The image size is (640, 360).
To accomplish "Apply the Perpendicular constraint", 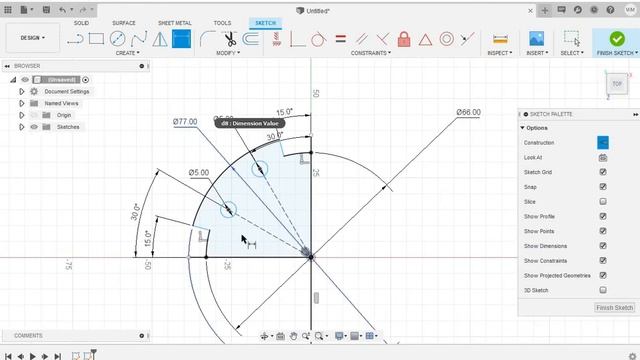I will (382, 39).
